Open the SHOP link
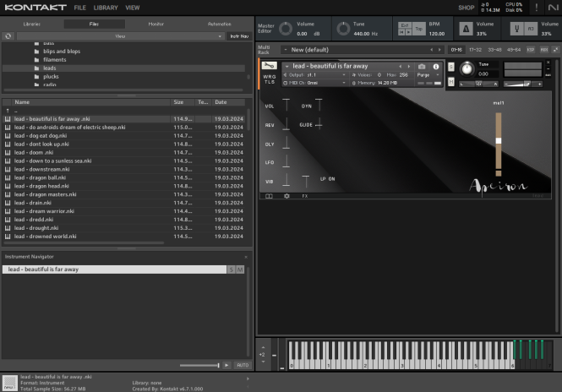The width and height of the screenshot is (562, 392). [x=466, y=8]
